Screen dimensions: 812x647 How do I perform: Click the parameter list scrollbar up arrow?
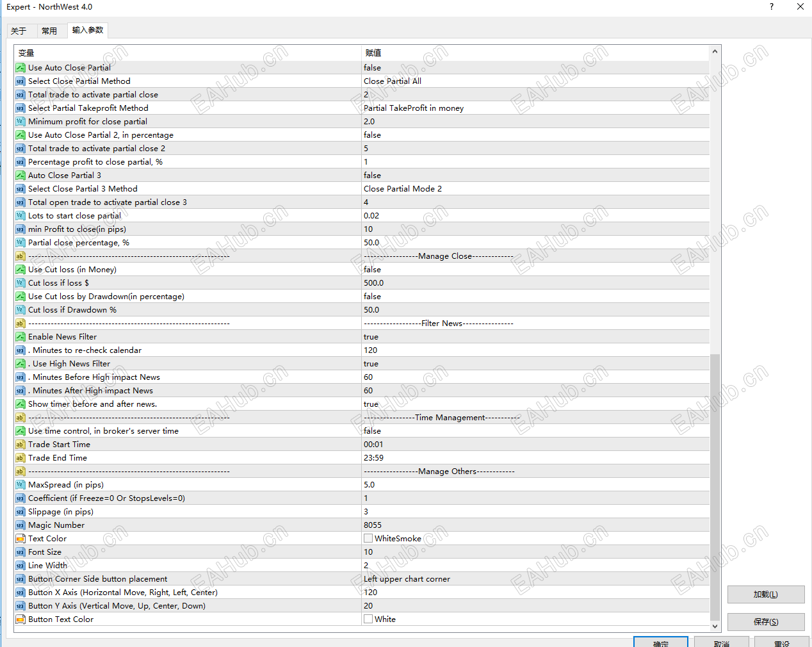click(715, 51)
